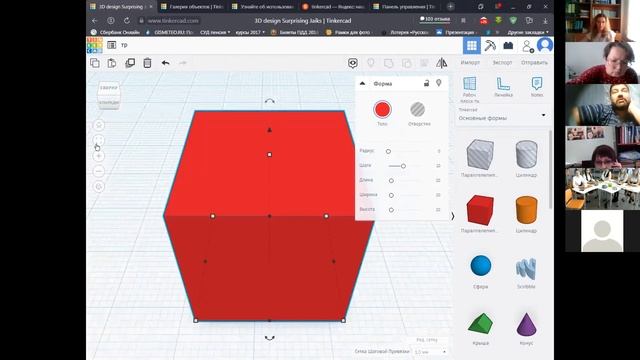This screenshot has height=360, width=640.
Task: Click the Ширина slider handle
Action: tap(391, 195)
